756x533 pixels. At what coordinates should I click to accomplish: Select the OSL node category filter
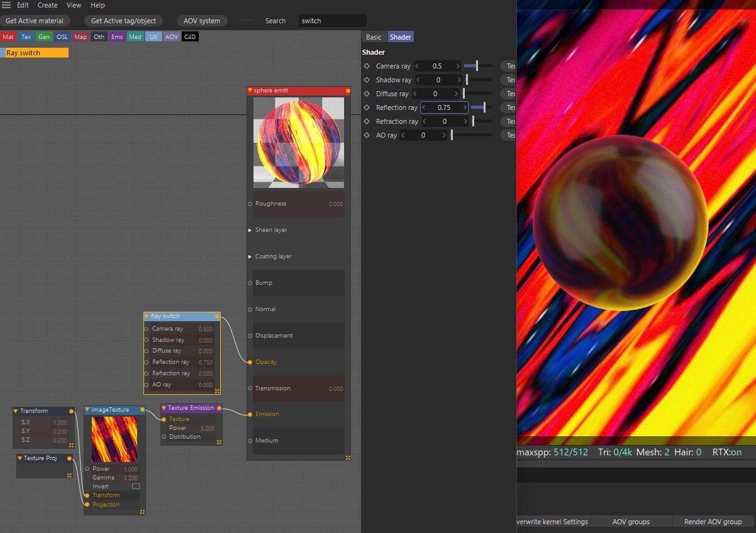pos(62,37)
